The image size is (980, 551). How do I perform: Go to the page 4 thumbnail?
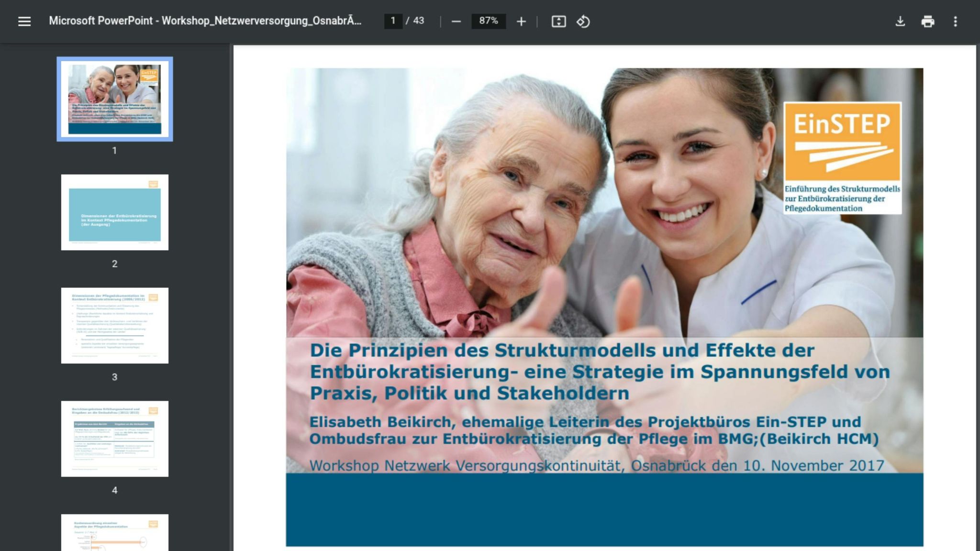115,439
